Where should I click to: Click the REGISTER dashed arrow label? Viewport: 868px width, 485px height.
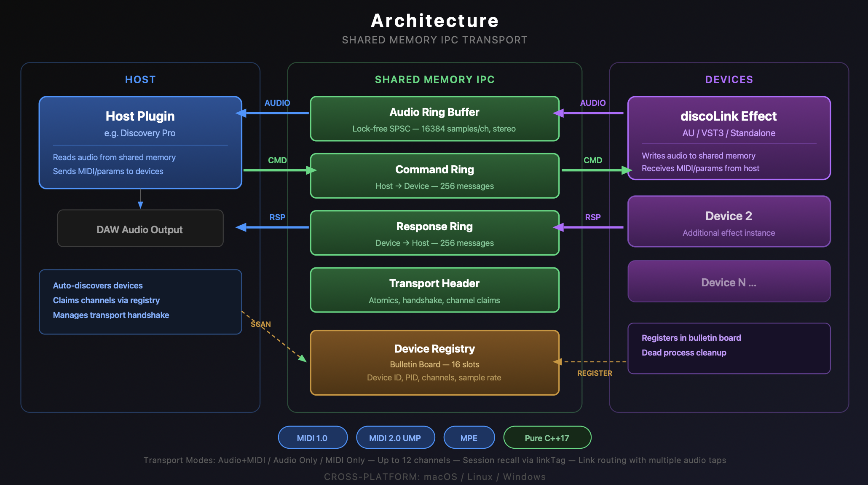pos(595,373)
